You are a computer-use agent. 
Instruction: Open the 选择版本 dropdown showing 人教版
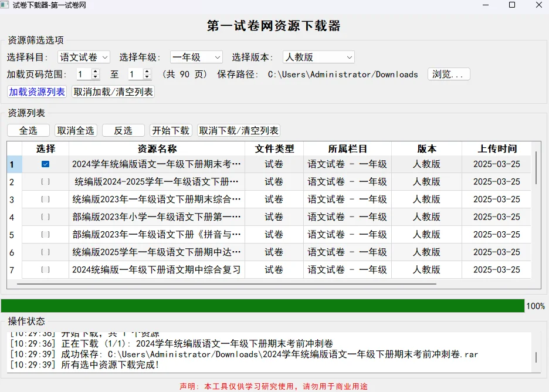(x=318, y=57)
